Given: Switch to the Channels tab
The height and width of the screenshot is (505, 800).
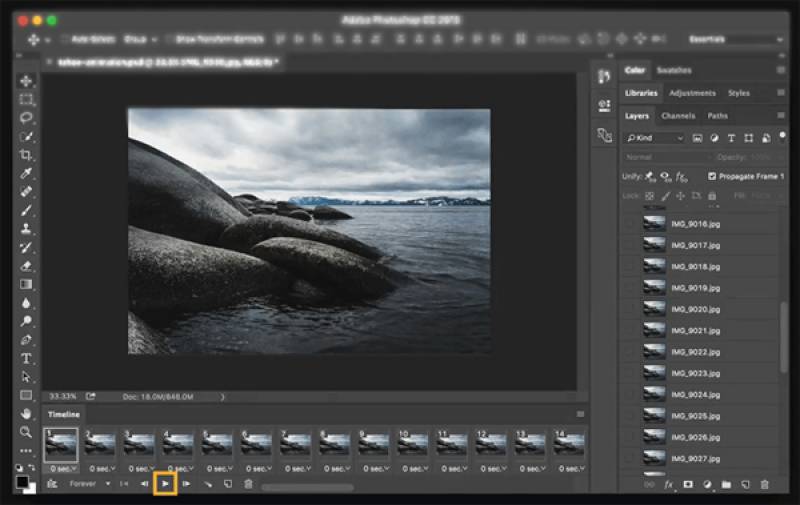Looking at the screenshot, I should tap(678, 116).
